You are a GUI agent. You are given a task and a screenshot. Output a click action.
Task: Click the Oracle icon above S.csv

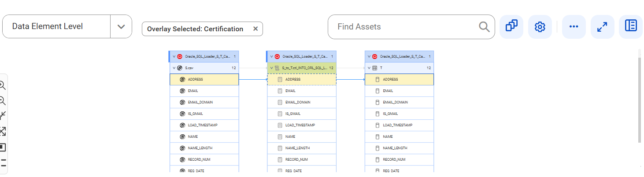coord(179,56)
